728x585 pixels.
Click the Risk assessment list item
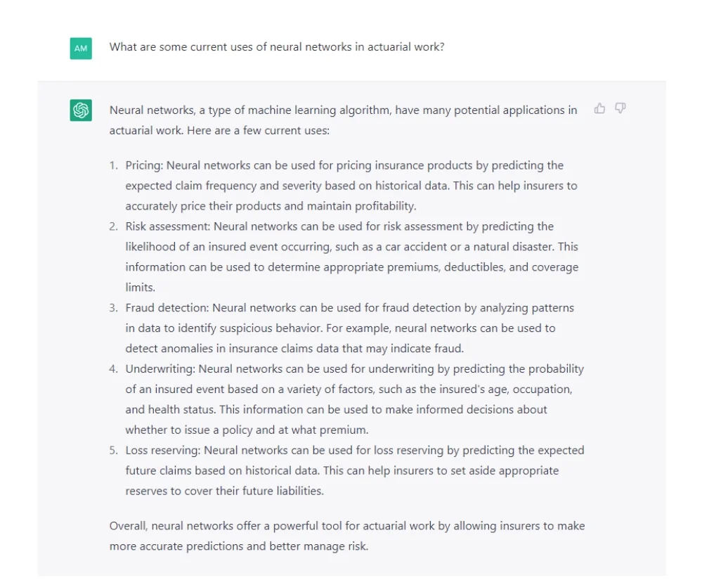click(348, 257)
